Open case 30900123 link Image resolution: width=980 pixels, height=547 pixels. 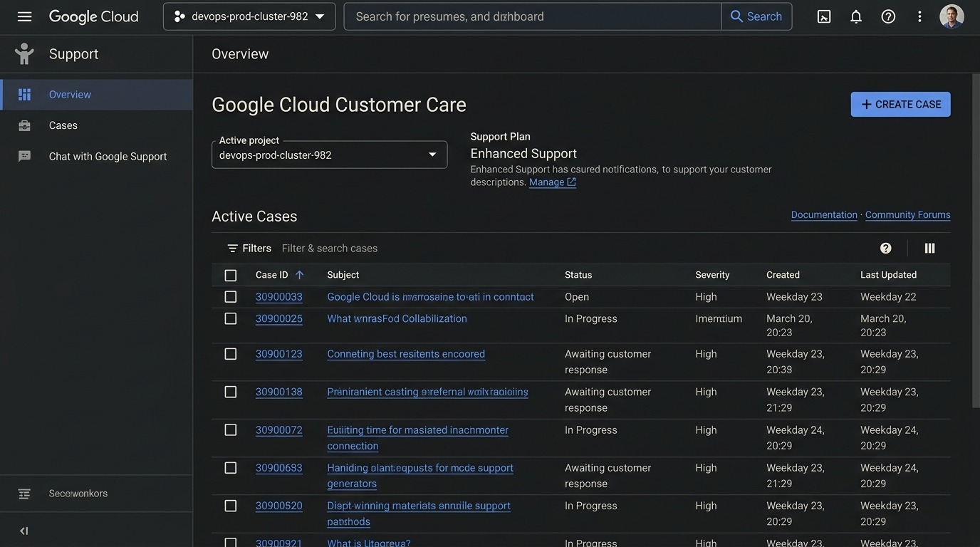[x=279, y=354]
